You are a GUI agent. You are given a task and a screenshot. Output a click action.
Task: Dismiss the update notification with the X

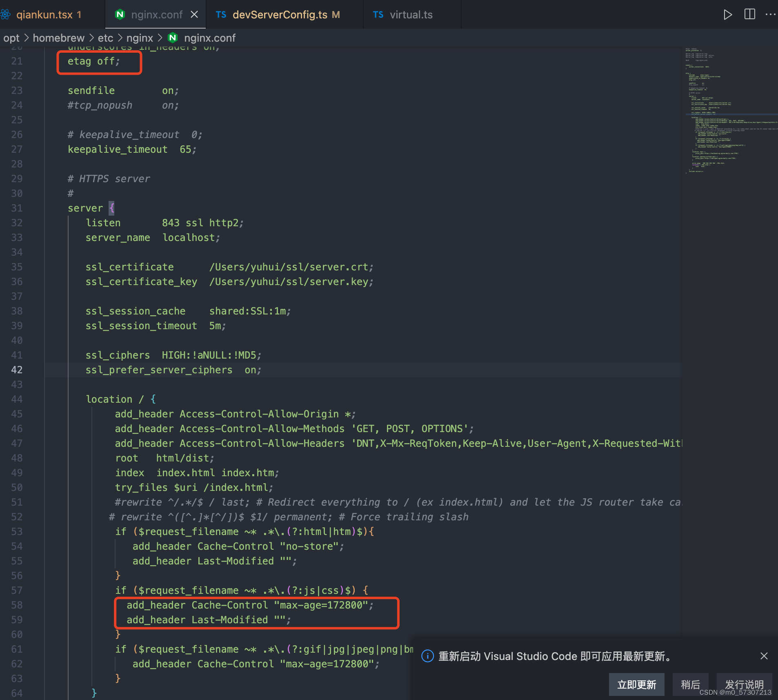764,656
